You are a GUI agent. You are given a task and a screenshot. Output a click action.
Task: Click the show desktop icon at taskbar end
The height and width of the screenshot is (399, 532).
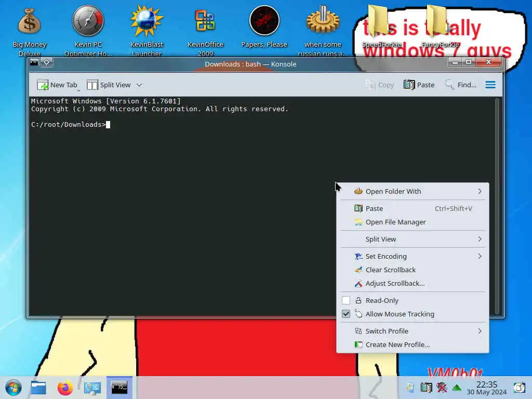click(x=519, y=388)
